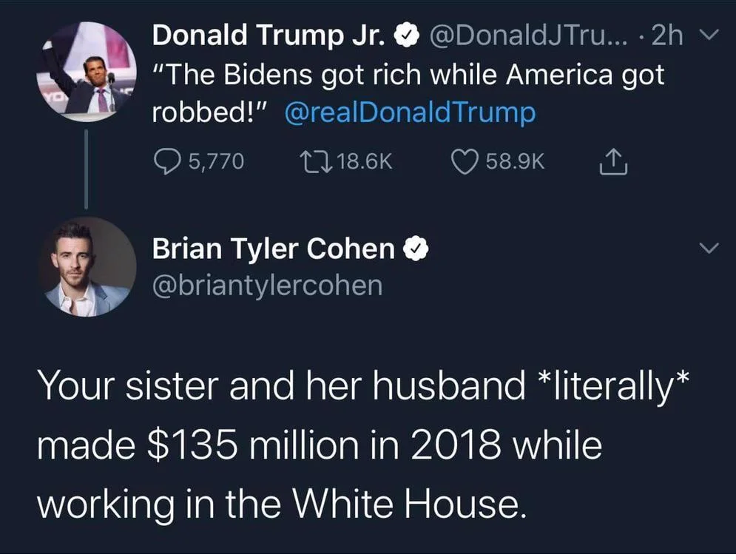The image size is (736, 560).
Task: Open the Brian Tyler Cohen display name
Action: (274, 250)
